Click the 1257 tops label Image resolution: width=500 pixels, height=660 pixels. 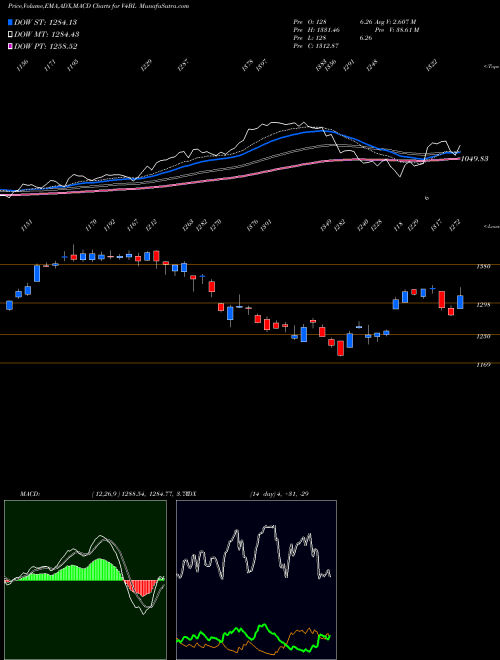tap(182, 65)
